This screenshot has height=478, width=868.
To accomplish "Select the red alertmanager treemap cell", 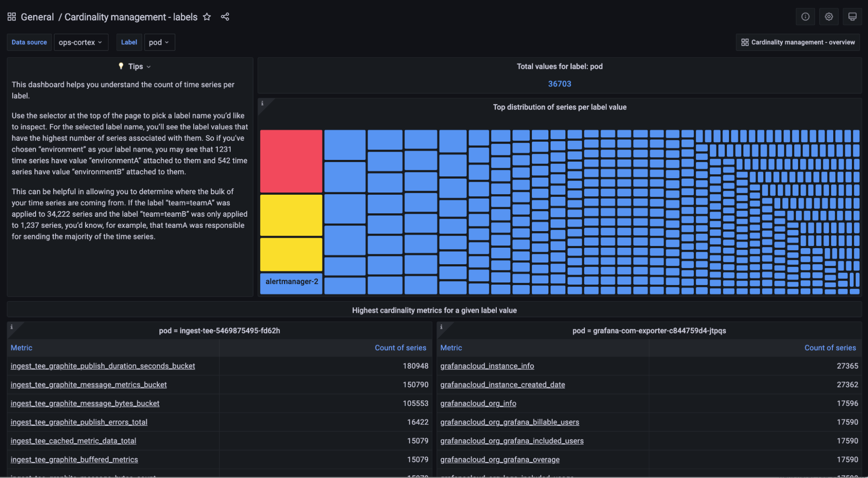I will tap(290, 161).
